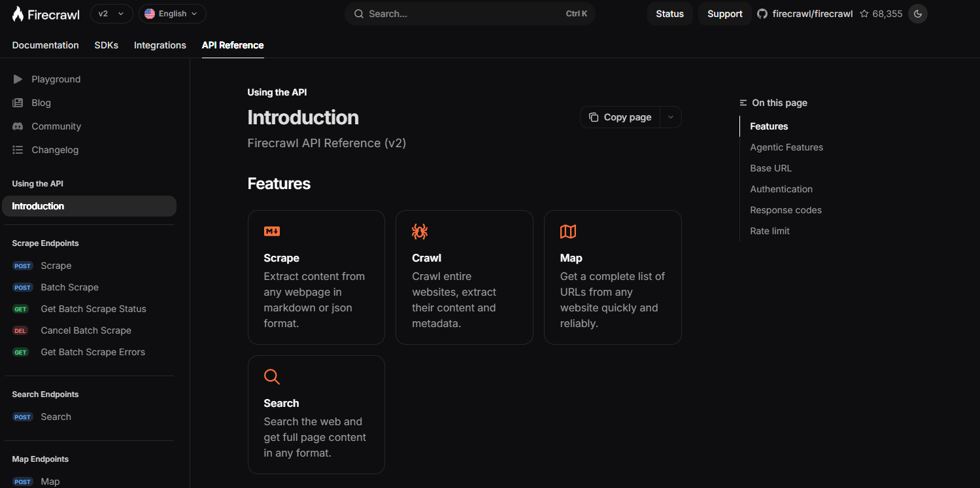Open the Changelog sidebar link

tap(55, 150)
